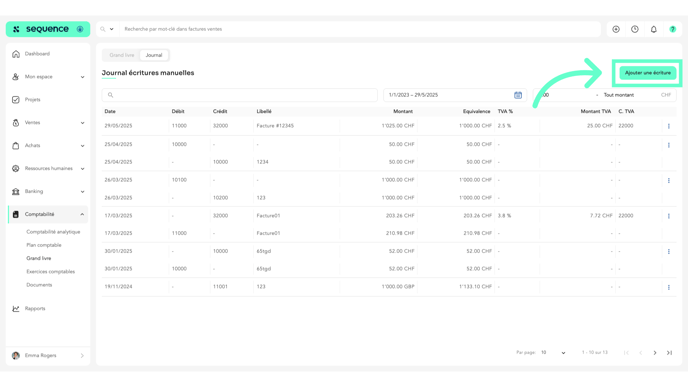Viewport: 688px width, 387px height.
Task: Open the Dashboard home icon
Action: coord(16,54)
